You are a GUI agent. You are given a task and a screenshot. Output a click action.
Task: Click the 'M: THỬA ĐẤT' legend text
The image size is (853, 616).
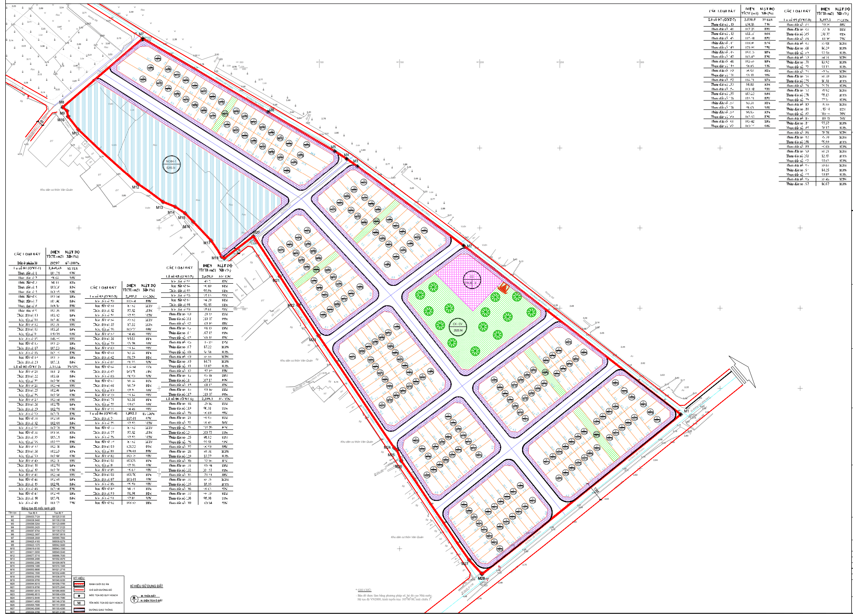[148, 596]
